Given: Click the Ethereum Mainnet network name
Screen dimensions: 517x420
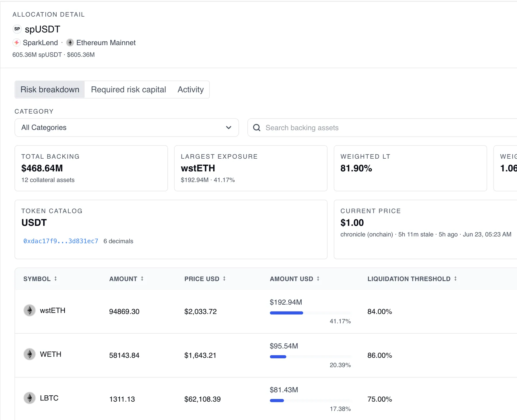Looking at the screenshot, I should coord(106,43).
